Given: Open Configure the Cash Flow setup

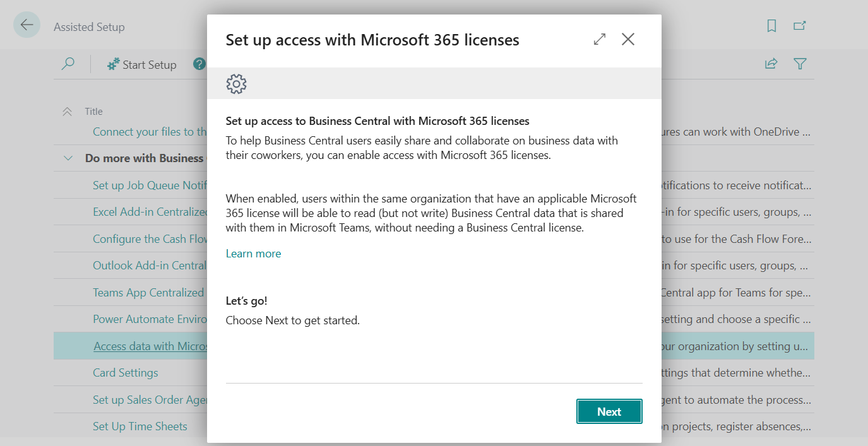Looking at the screenshot, I should (x=145, y=238).
